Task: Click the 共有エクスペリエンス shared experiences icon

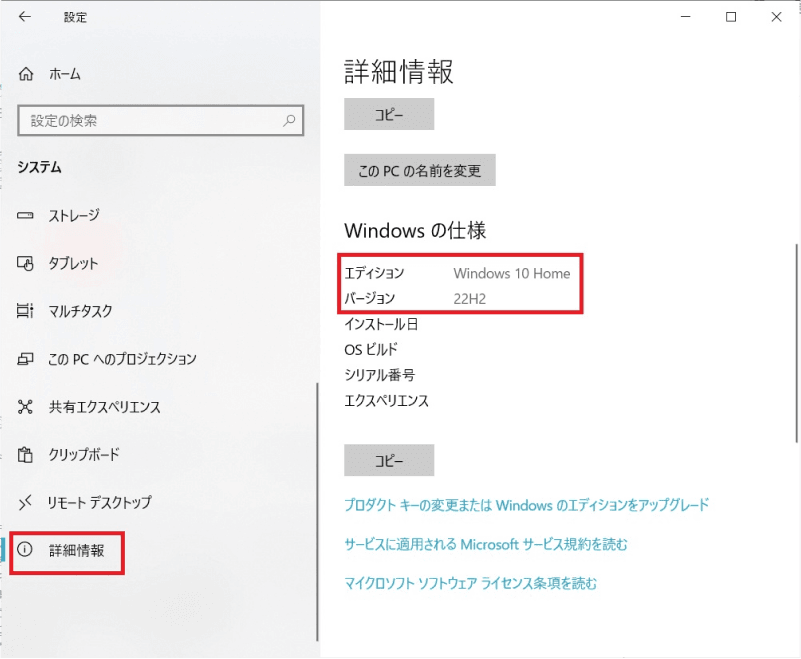Action: pos(25,407)
